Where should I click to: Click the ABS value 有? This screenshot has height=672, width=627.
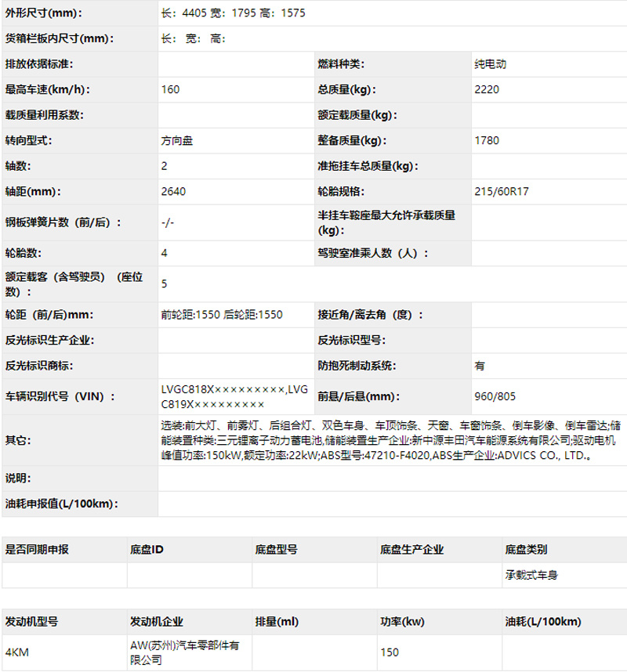(480, 366)
